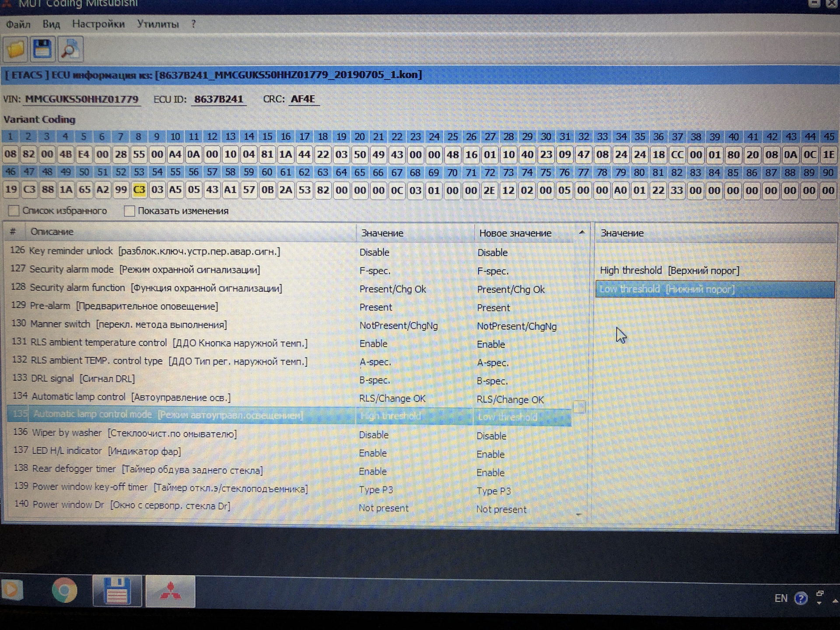Viewport: 840px width, 630px height.
Task: Select row 139 Power window key-off timer
Action: click(289, 489)
